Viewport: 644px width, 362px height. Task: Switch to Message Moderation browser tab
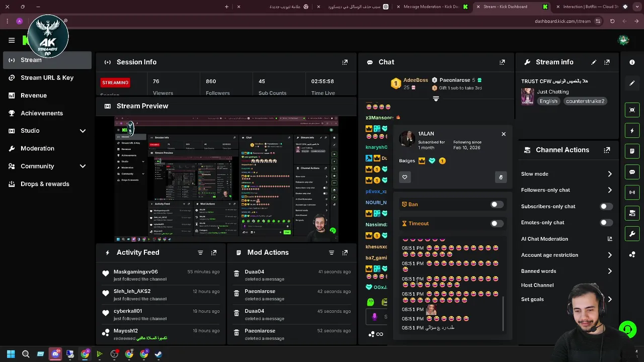pyautogui.click(x=431, y=7)
